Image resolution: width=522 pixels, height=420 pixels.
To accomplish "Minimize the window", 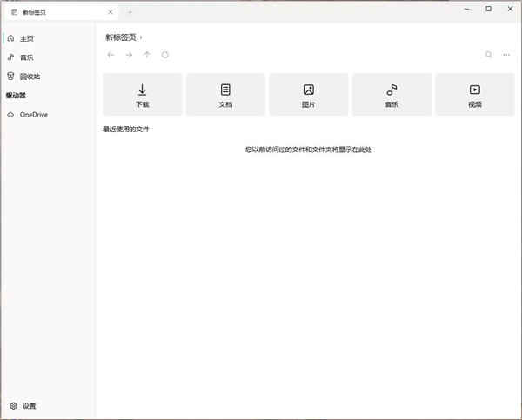I will (468, 9).
